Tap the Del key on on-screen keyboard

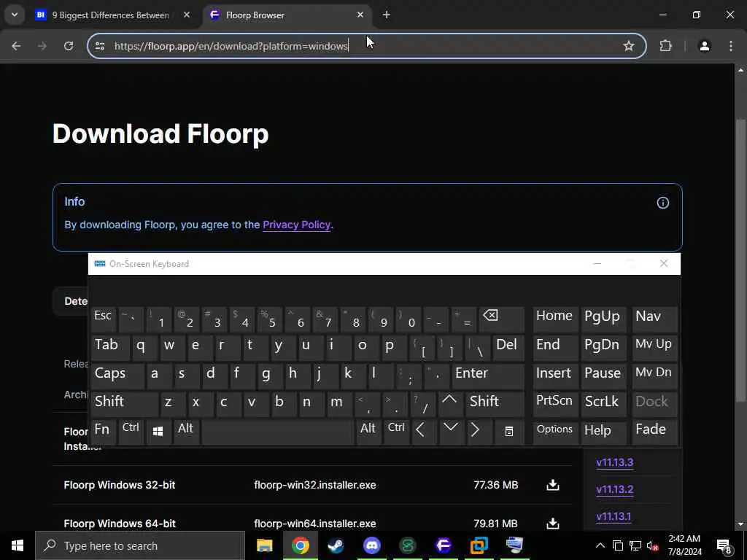click(508, 346)
